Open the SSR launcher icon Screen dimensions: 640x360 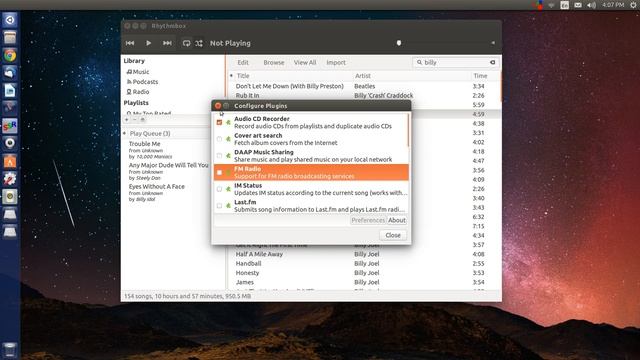(x=10, y=126)
